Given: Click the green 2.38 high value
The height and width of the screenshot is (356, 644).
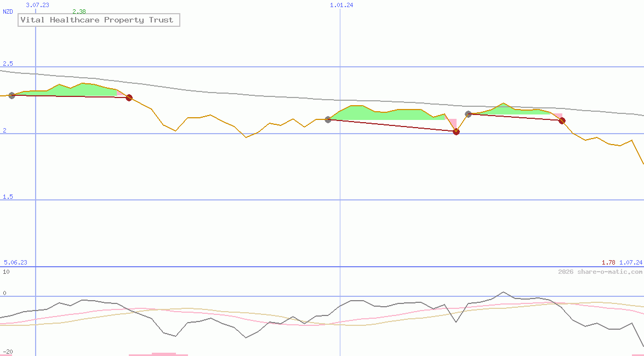Looking at the screenshot, I should pos(79,12).
